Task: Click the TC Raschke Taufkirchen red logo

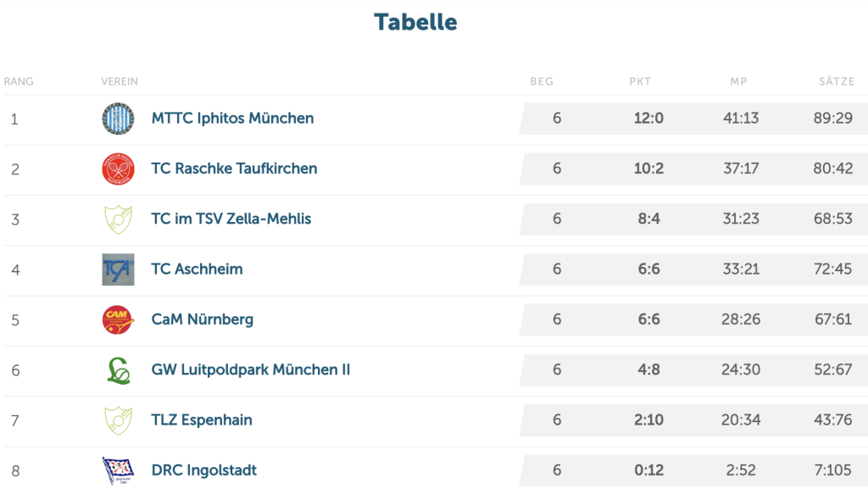Action: 118,169
